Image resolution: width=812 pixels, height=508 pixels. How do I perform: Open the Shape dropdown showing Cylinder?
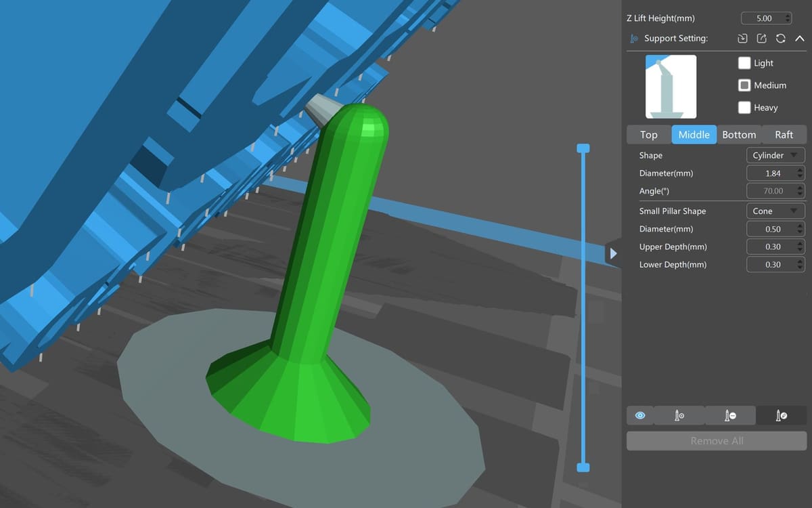775,156
